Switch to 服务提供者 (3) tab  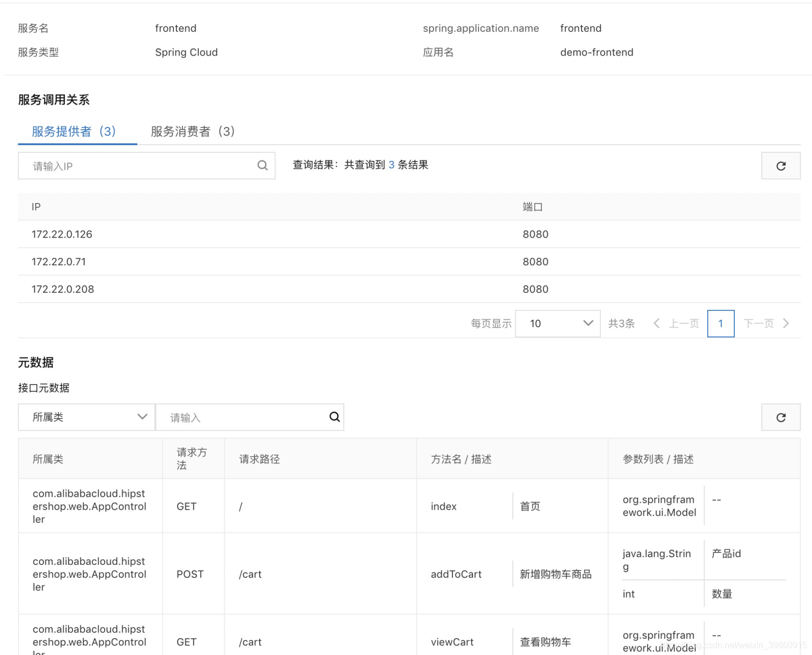(74, 132)
